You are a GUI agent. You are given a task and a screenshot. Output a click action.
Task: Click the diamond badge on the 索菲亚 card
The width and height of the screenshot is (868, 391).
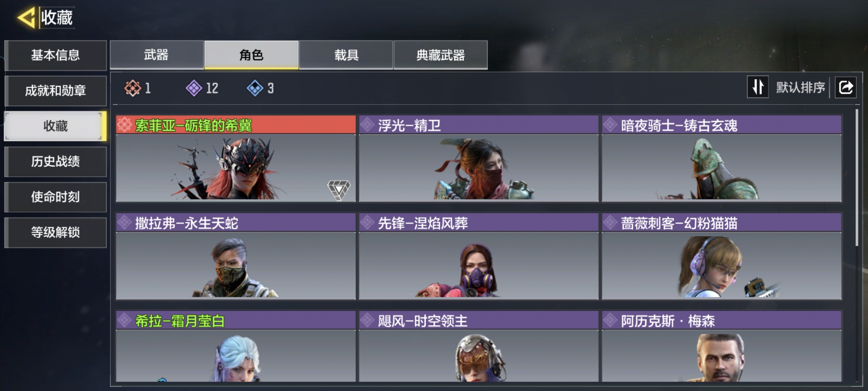pyautogui.click(x=339, y=190)
